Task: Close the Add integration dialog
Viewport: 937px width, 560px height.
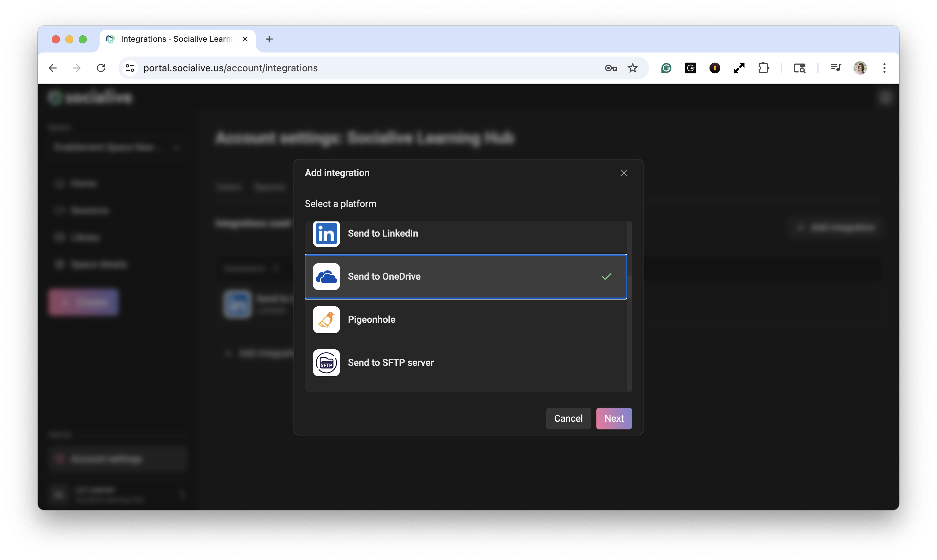Action: pyautogui.click(x=623, y=173)
